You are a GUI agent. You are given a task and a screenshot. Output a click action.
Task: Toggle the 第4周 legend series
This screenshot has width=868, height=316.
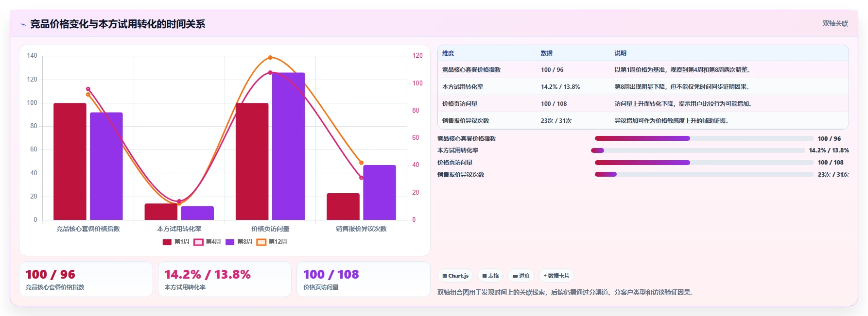pos(207,242)
